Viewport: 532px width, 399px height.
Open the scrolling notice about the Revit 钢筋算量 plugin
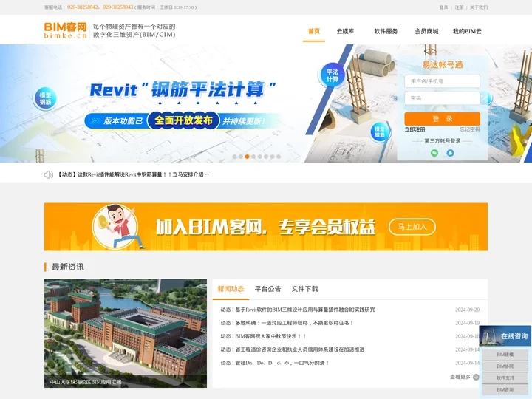(x=134, y=174)
